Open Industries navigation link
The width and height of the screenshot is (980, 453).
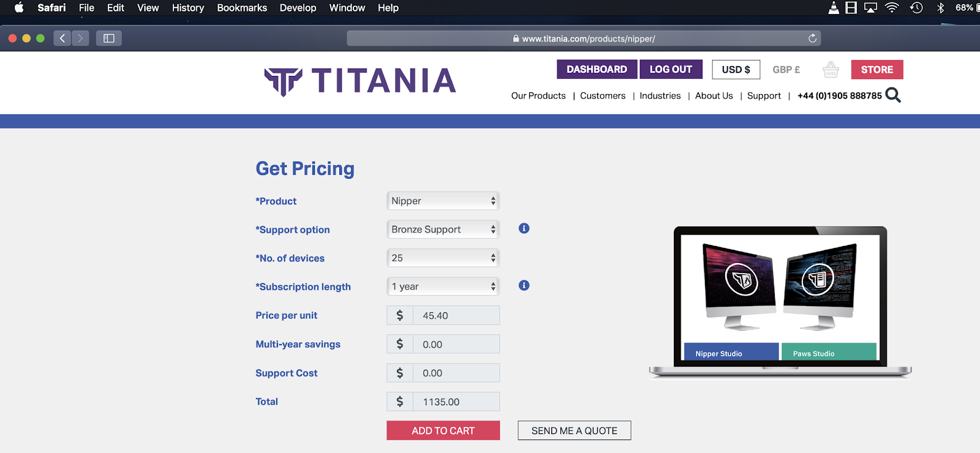[x=660, y=95]
